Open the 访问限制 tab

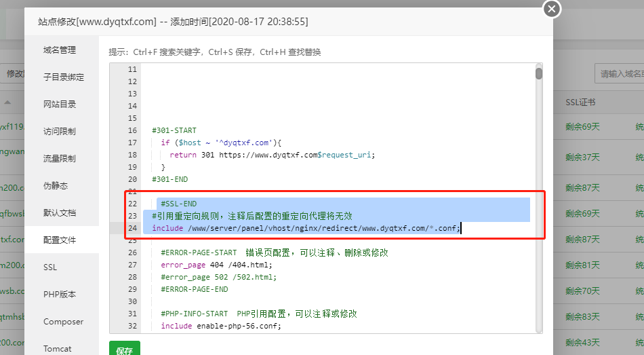tap(60, 131)
